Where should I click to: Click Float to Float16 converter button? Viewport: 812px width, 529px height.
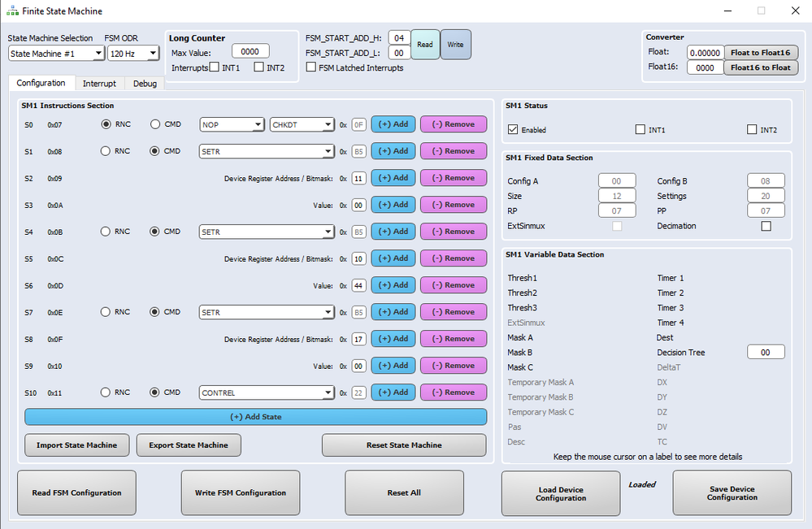coord(760,52)
